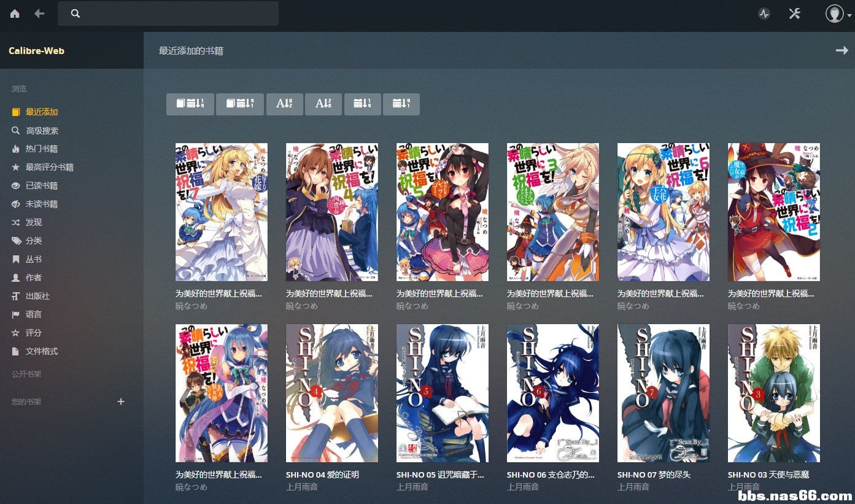Open title link SHI-NO 03 天使与恶魔
The height and width of the screenshot is (504, 855).
(768, 475)
